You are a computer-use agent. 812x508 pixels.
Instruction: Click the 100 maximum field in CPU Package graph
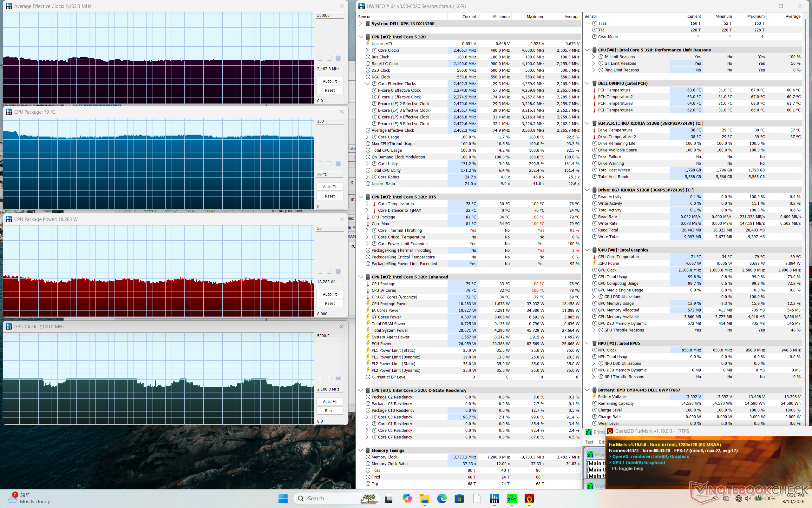tap(330, 121)
